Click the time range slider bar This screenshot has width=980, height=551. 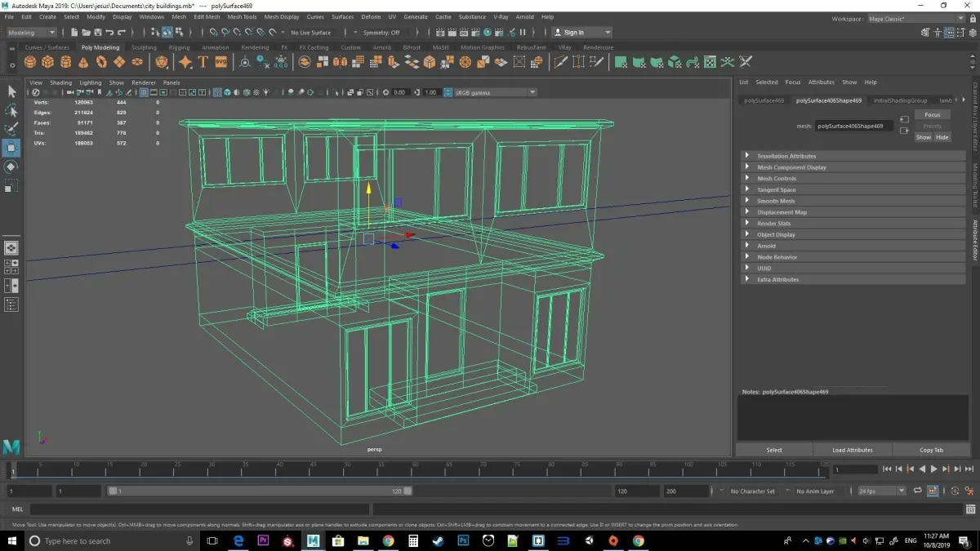[260, 491]
